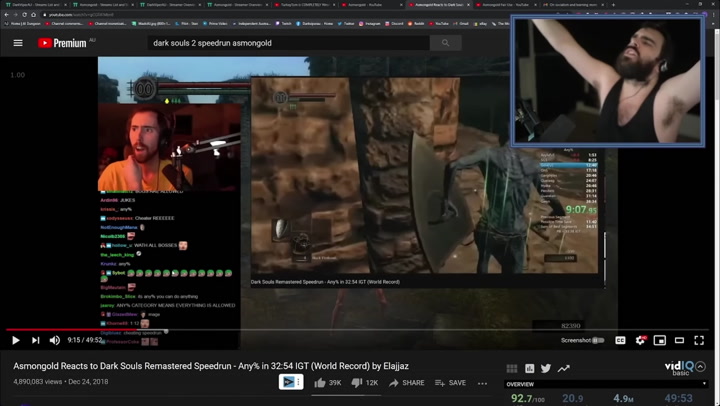Open the three-dot more actions menu
The height and width of the screenshot is (406, 720).
pyautogui.click(x=482, y=383)
